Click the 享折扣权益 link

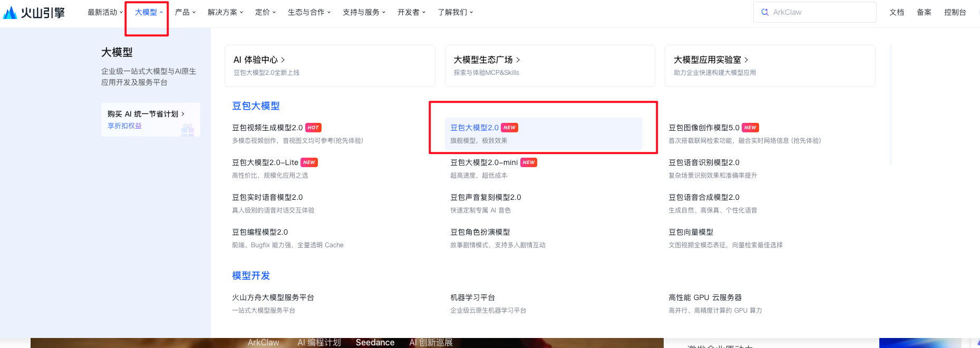pos(124,125)
